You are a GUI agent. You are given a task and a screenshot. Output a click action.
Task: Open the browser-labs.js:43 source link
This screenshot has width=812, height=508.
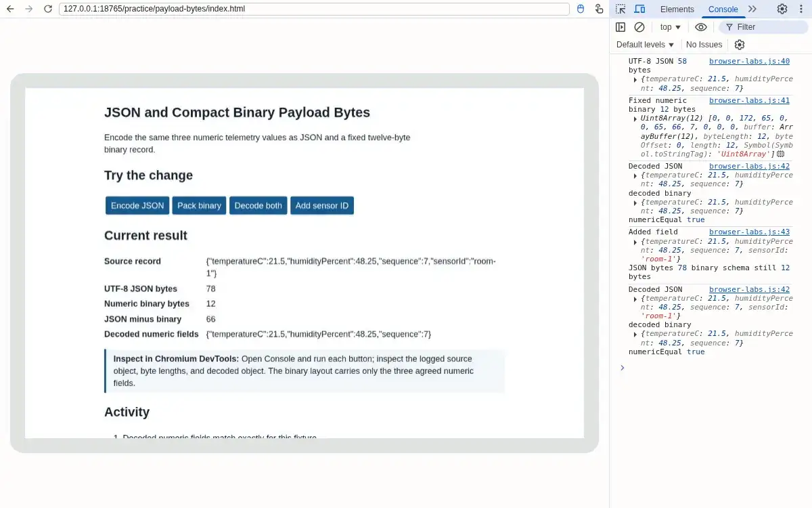749,232
